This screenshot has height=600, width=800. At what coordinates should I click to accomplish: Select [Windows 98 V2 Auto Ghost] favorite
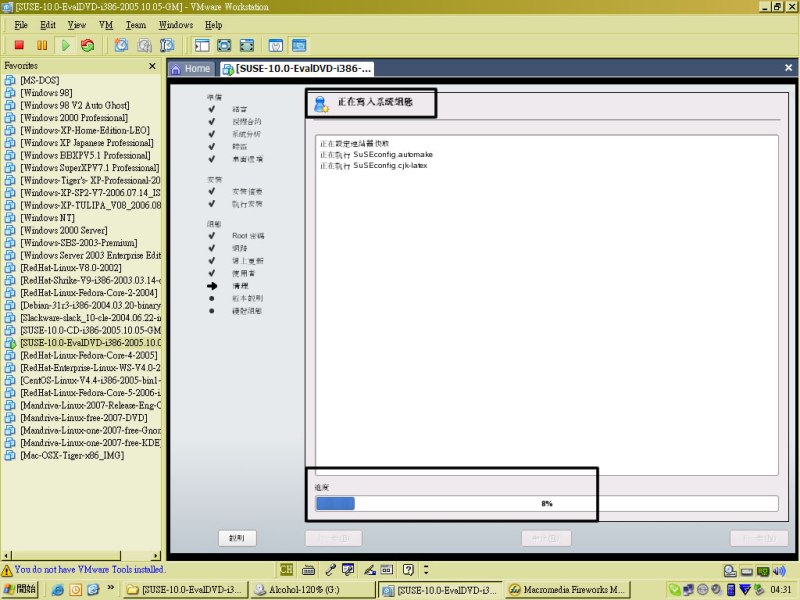click(74, 105)
